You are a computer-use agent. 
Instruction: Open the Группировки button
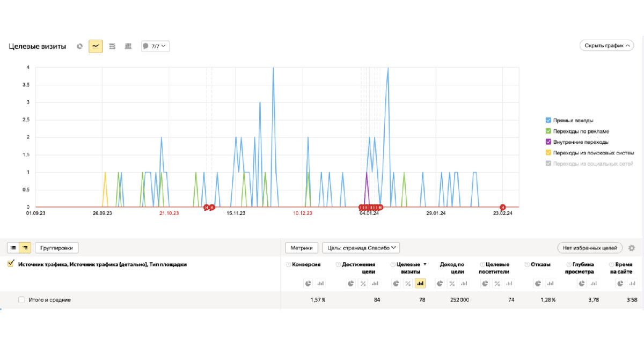57,248
